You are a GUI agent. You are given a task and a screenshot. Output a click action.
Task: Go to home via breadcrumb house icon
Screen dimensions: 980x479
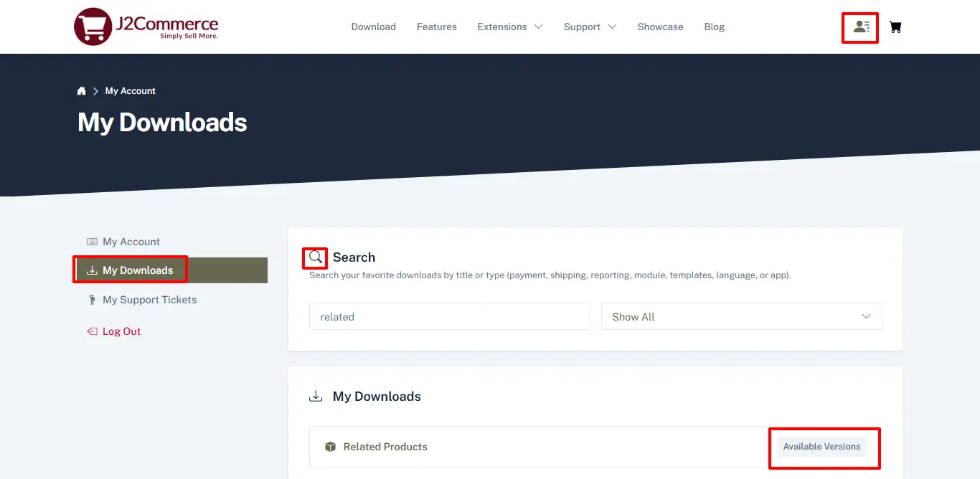(x=82, y=91)
